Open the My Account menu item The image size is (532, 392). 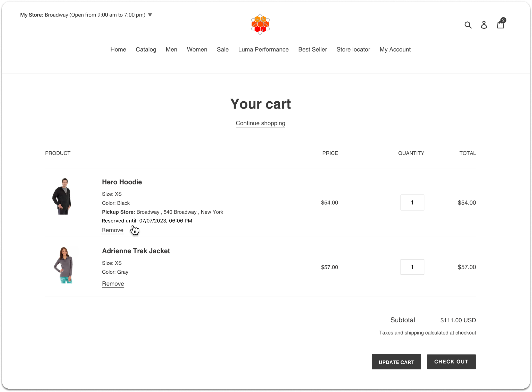[395, 50]
